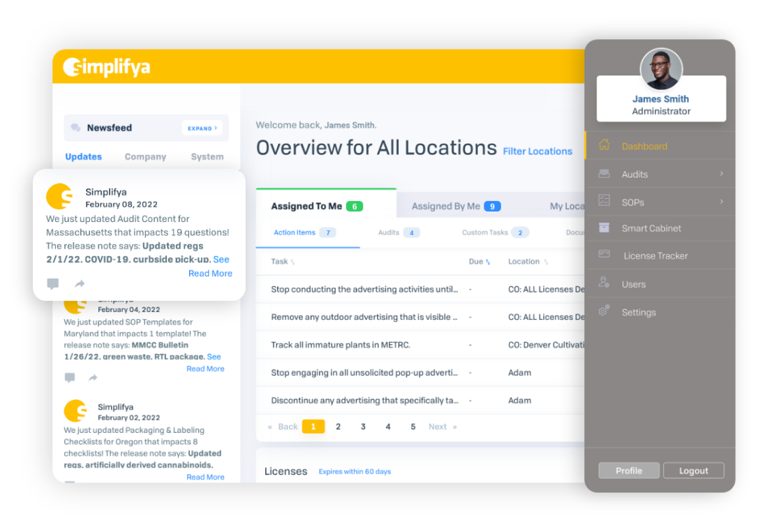Click the blue 9 count badge

492,207
